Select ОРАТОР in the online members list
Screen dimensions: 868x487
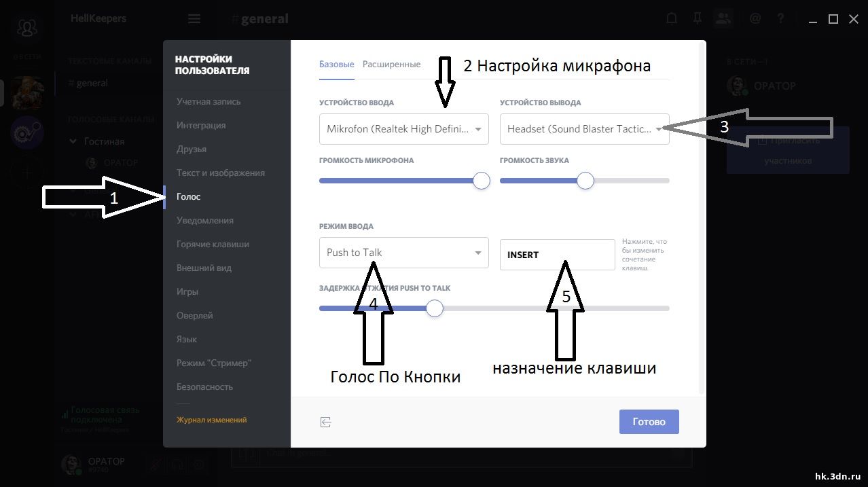[762, 86]
